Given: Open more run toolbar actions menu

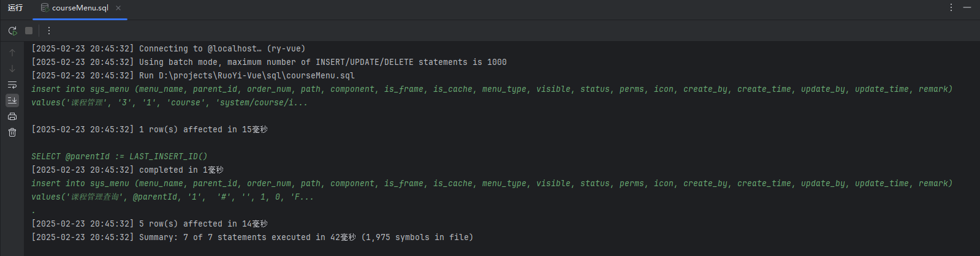Looking at the screenshot, I should tap(49, 31).
